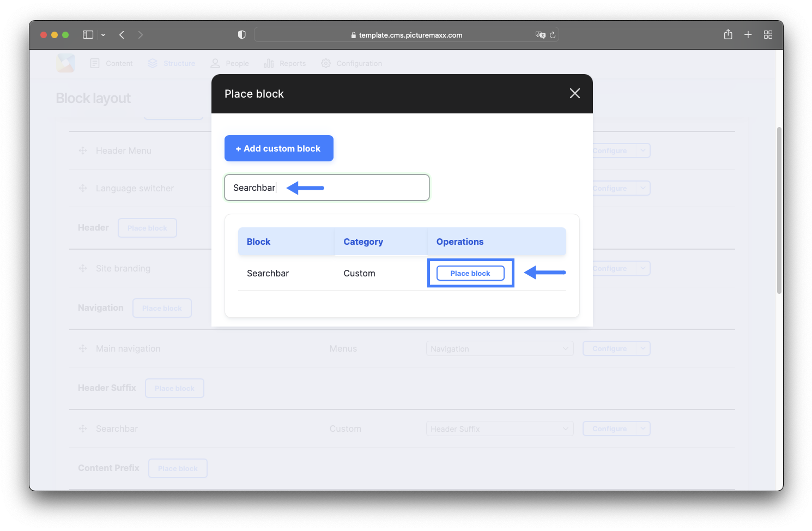This screenshot has height=531, width=812.
Task: Open the Structure menu
Action: [179, 63]
